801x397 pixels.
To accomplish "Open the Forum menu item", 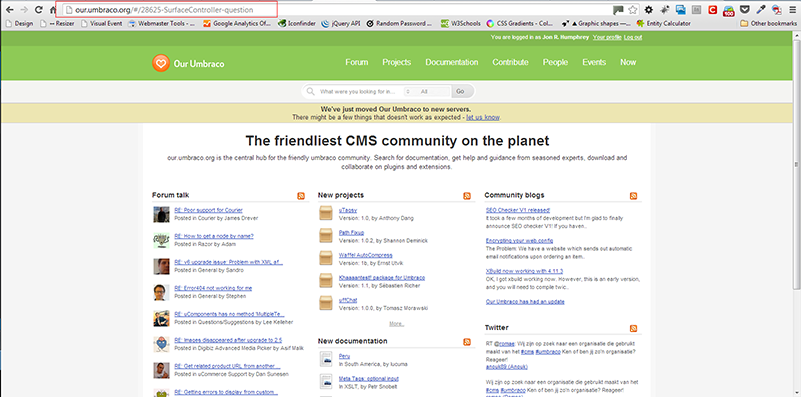I will pyautogui.click(x=357, y=62).
